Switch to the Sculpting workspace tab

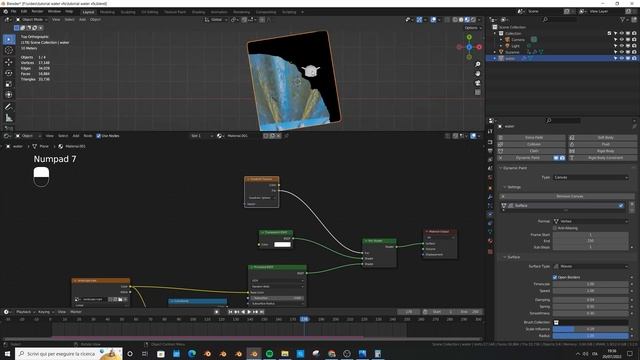[x=128, y=12]
